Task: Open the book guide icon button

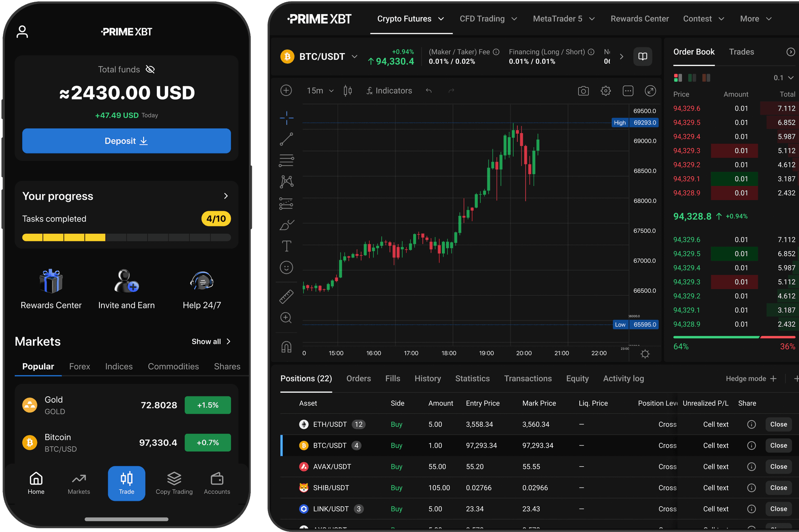Action: [x=643, y=57]
